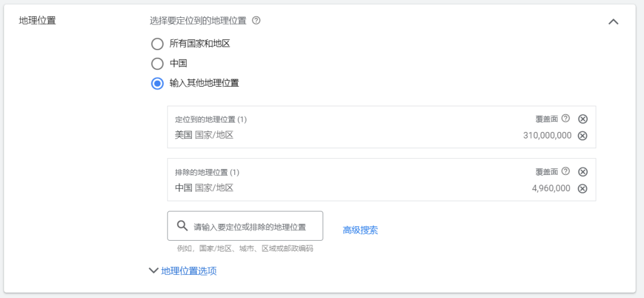Remove 美国 from targeted locations
This screenshot has height=298, width=644.
pyautogui.click(x=583, y=136)
